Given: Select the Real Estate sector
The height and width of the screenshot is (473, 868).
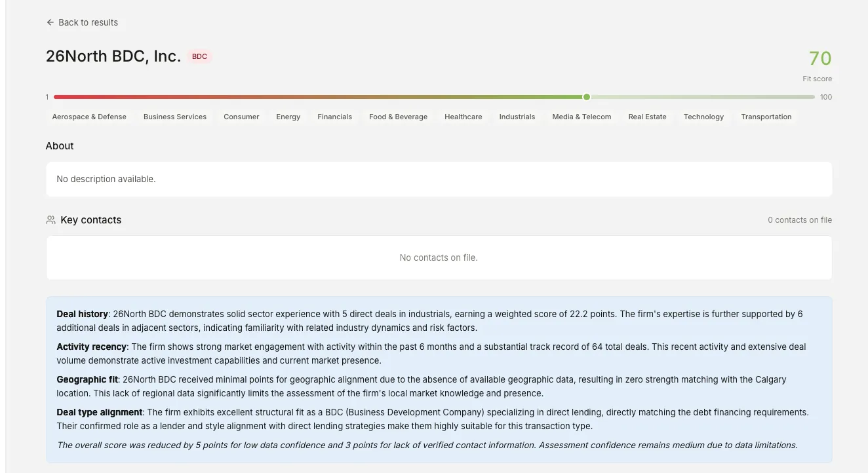Looking at the screenshot, I should (x=647, y=117).
